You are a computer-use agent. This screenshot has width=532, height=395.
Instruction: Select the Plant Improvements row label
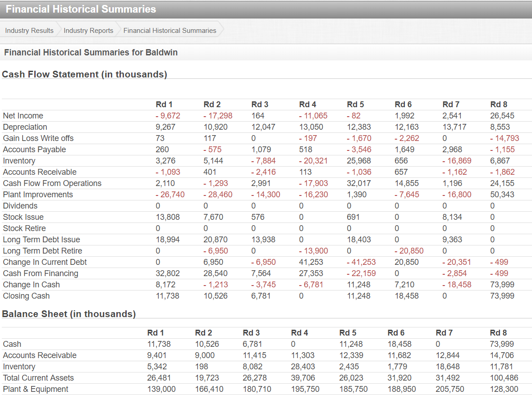[38, 195]
